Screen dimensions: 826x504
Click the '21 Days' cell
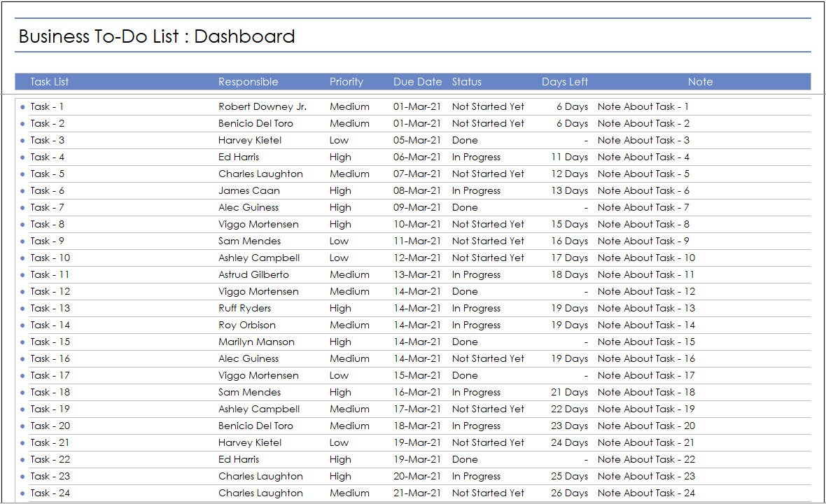pyautogui.click(x=570, y=393)
